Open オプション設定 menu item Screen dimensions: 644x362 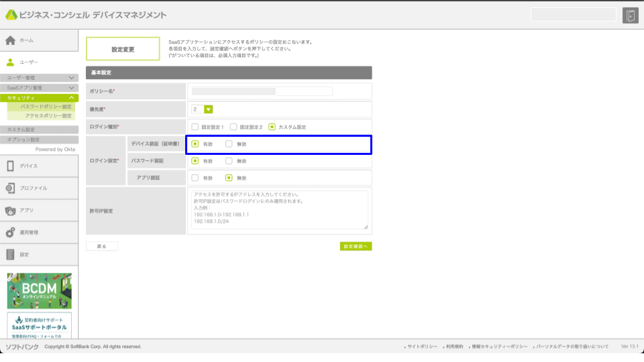point(40,139)
